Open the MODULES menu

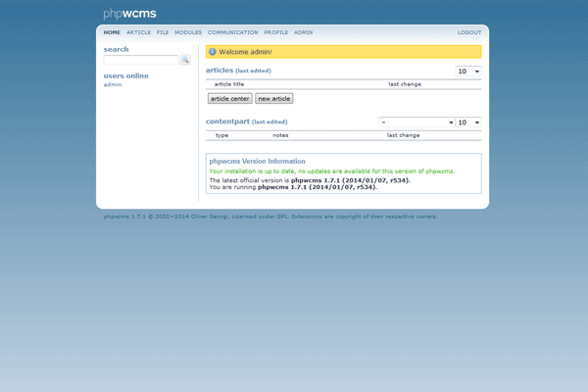(x=188, y=32)
